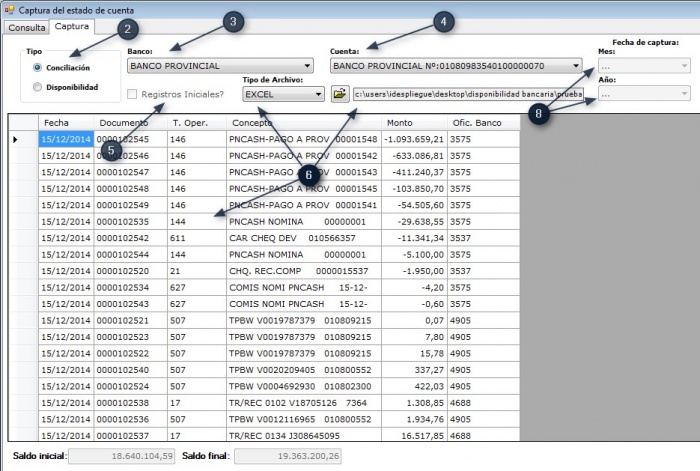Open the Año capture dropdown
700x471 pixels.
644,94
